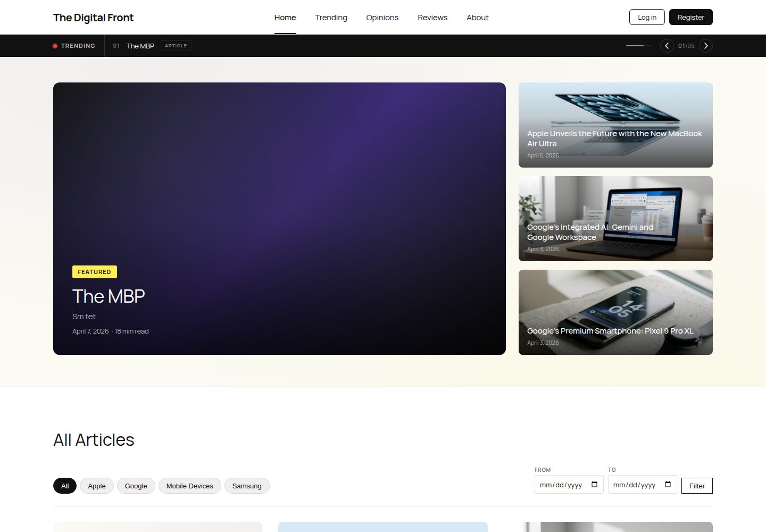Open the Trending nav tab
This screenshot has height=532, width=766.
(x=331, y=18)
